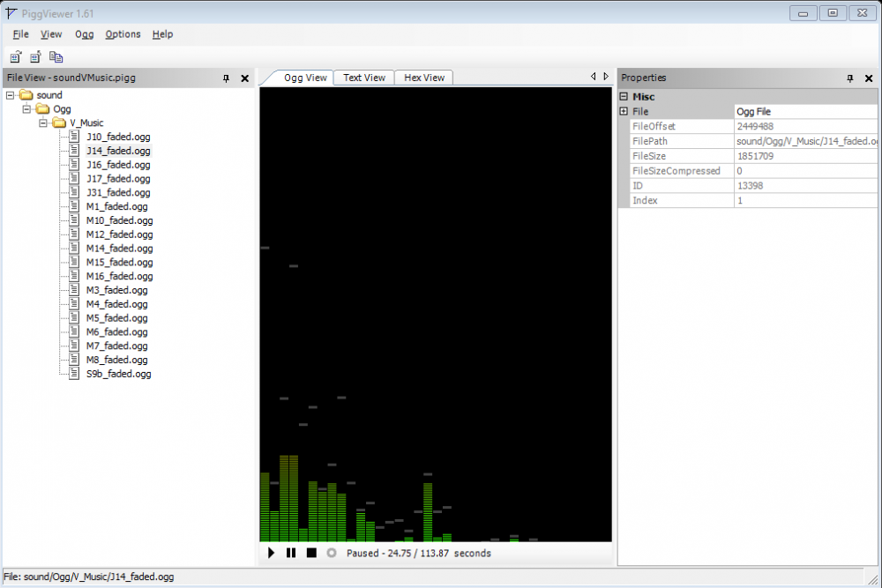Click the Play button to resume playback
Viewport: 882px width, 588px height.
(x=271, y=553)
